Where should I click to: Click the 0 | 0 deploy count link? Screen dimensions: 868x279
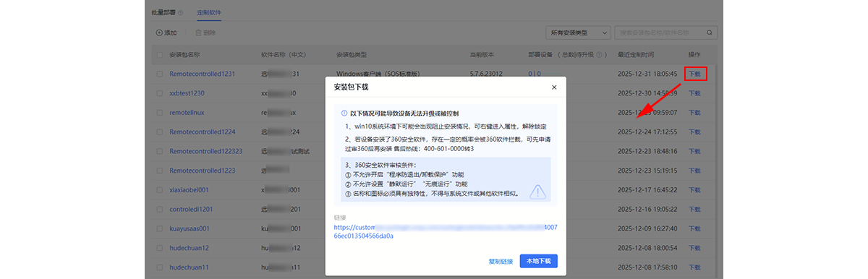(534, 74)
